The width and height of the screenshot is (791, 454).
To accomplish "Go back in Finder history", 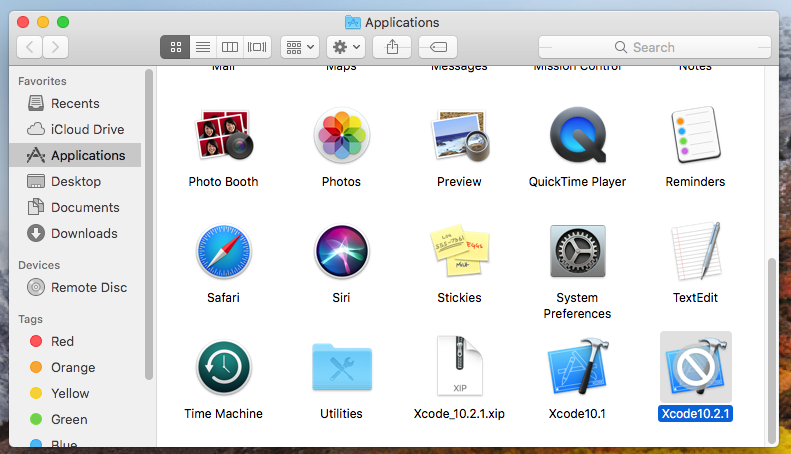I will click(30, 47).
